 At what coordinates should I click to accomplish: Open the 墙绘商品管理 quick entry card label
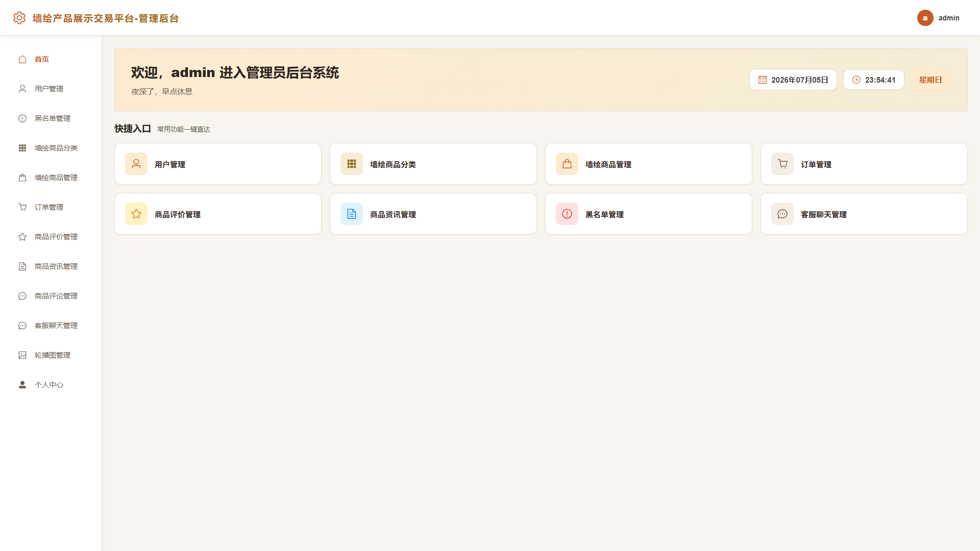coord(608,164)
